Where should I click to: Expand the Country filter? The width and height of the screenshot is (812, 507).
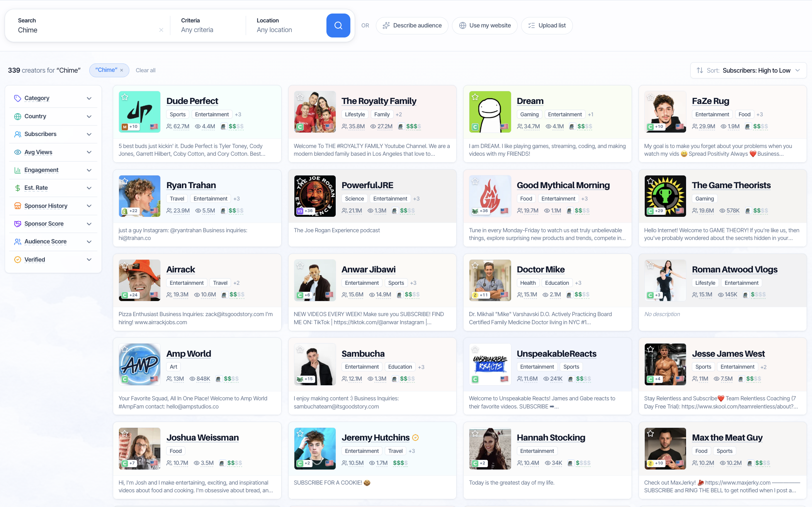53,116
